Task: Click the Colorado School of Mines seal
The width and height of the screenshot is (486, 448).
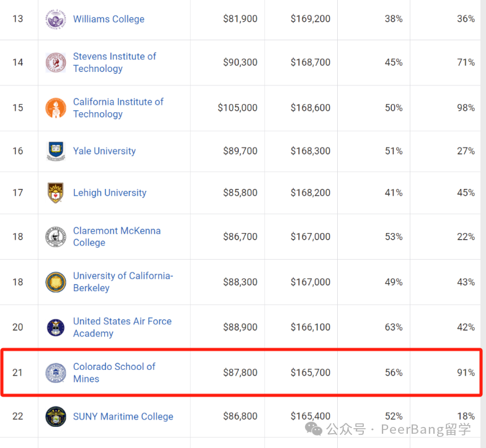Action: pyautogui.click(x=56, y=373)
